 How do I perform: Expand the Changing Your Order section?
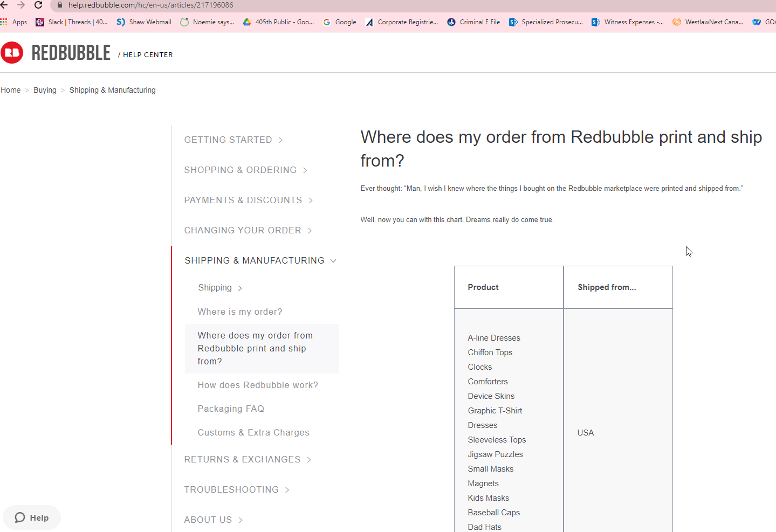coord(248,230)
